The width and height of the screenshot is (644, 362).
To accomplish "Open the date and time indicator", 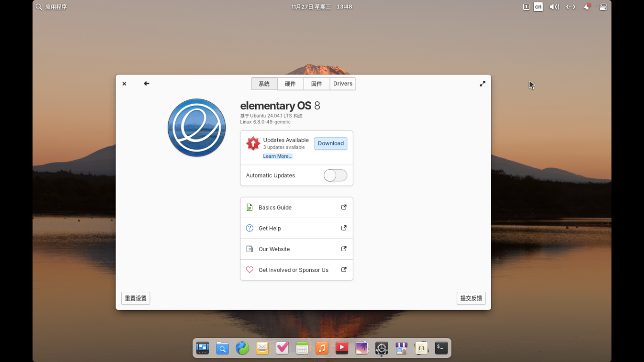I will [x=322, y=7].
